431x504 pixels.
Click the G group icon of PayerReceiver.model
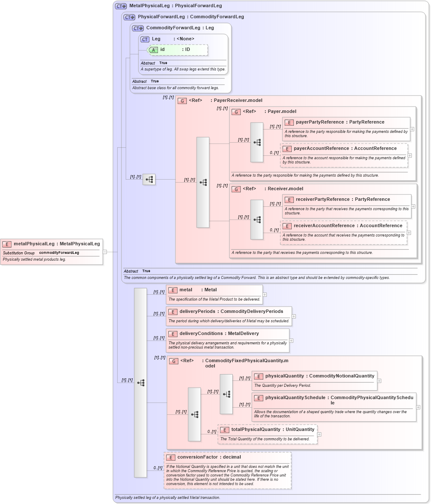(x=183, y=100)
